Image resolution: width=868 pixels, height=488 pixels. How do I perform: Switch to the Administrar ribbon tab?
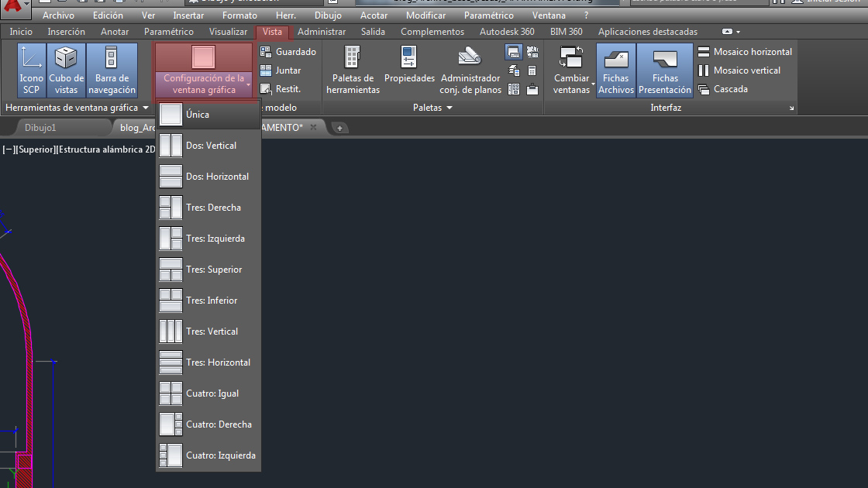pos(322,32)
